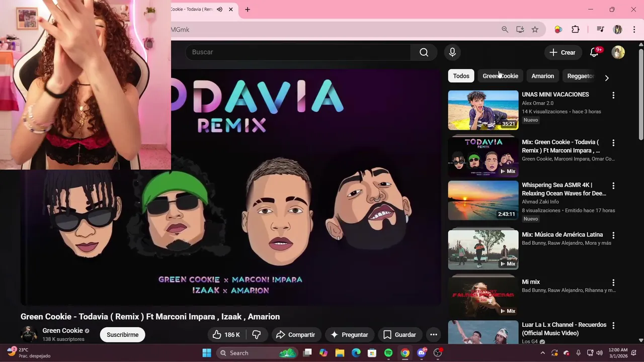Mute the tab audio speaker icon
This screenshot has width=644, height=362.
219,10
